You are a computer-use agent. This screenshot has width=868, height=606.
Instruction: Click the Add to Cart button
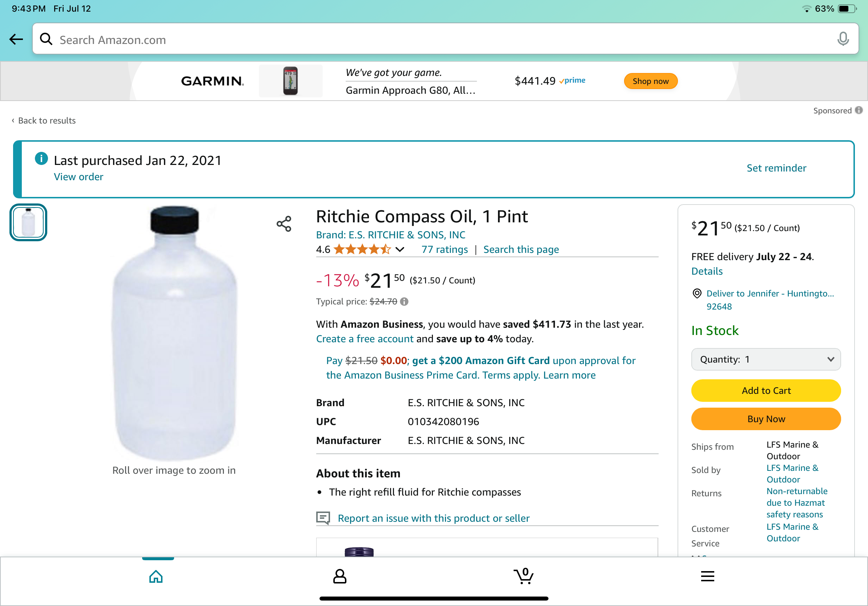pos(766,390)
